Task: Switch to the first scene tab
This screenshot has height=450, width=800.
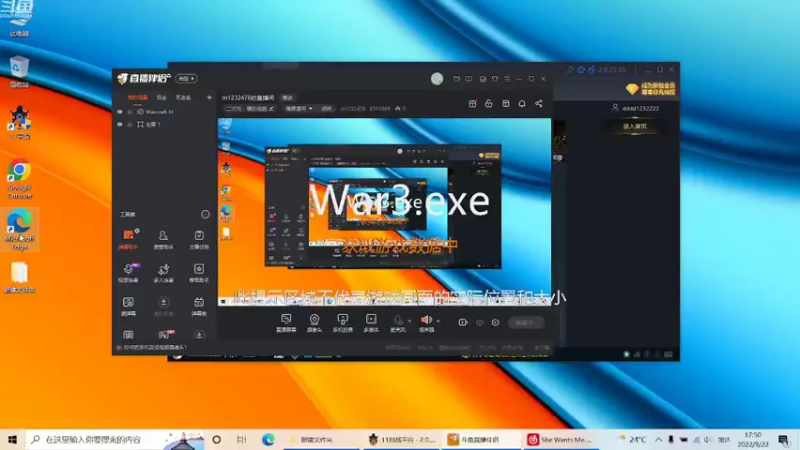Action: [x=137, y=97]
